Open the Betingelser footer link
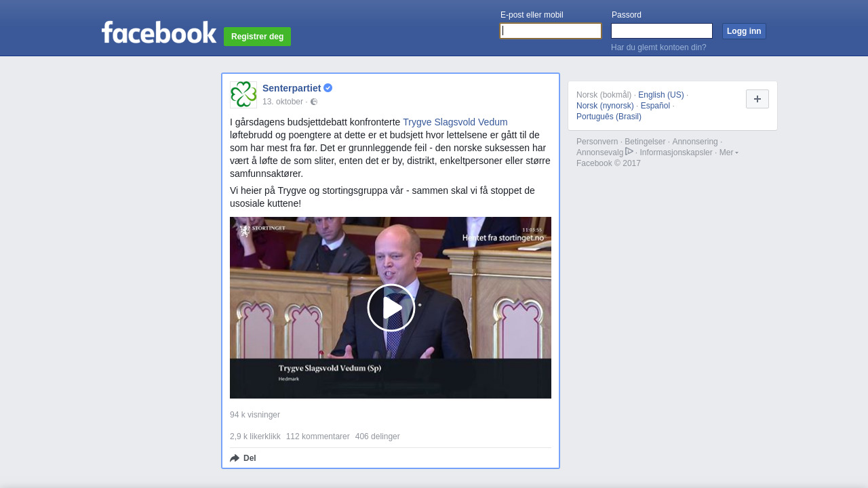This screenshot has width=868, height=488. 645,142
